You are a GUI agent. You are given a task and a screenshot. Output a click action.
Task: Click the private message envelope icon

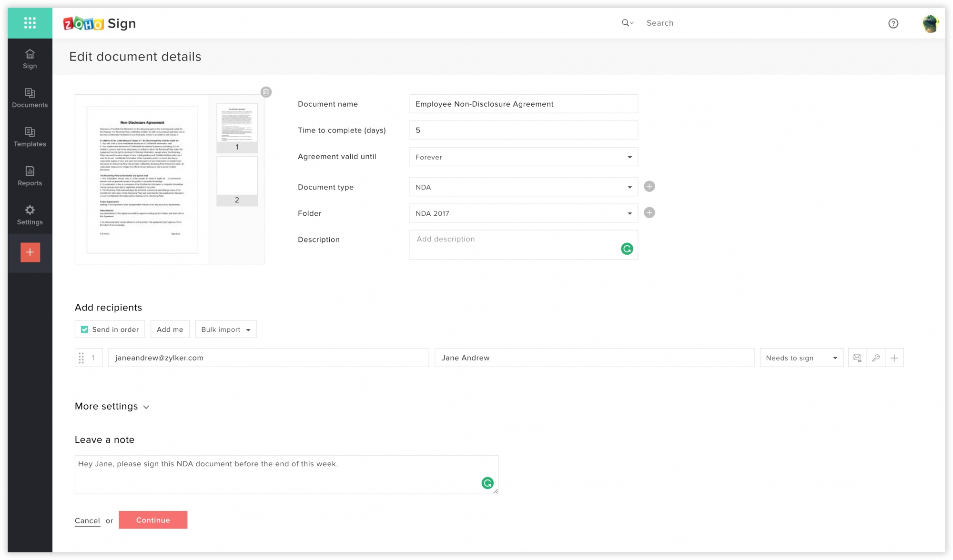click(857, 358)
